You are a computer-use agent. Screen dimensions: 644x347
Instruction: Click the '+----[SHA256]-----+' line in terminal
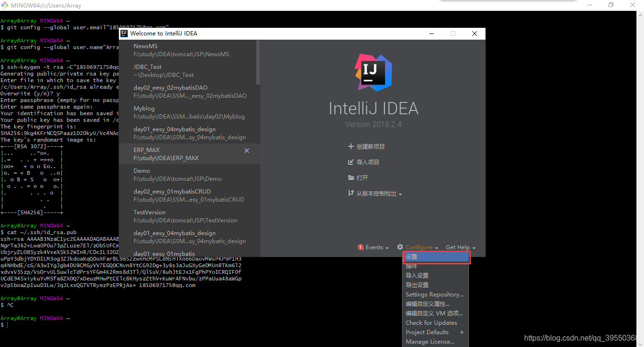(x=32, y=212)
